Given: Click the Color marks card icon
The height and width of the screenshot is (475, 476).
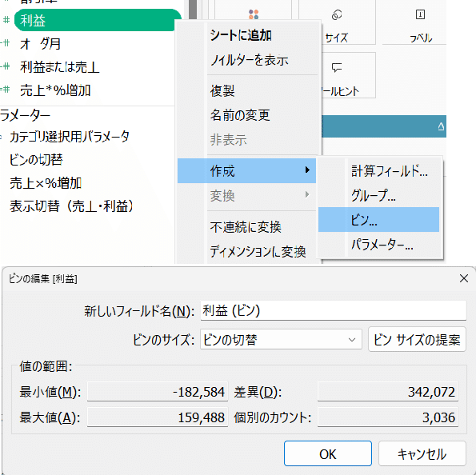Looking at the screenshot, I should tap(254, 14).
